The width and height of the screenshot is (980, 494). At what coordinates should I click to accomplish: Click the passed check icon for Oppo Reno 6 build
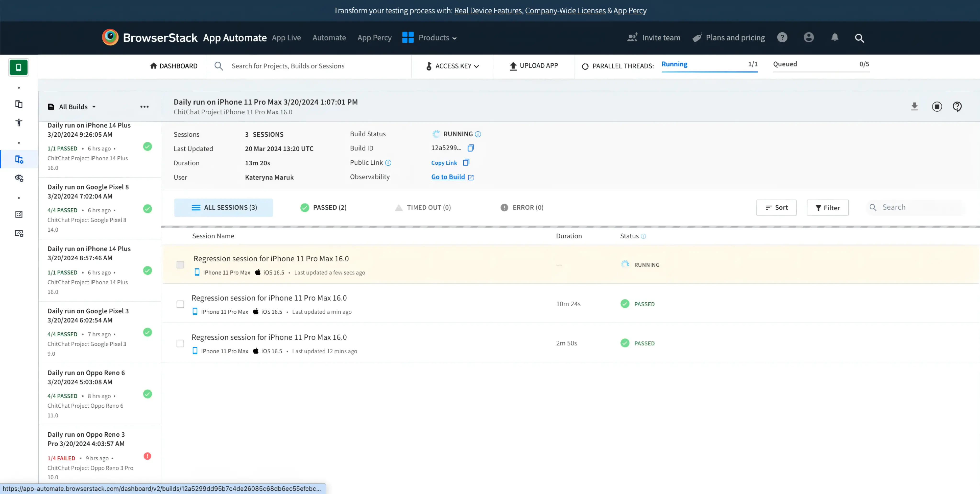coord(147,394)
